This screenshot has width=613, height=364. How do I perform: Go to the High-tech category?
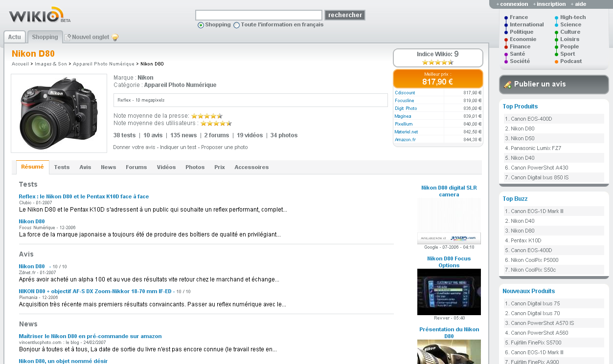pos(573,17)
